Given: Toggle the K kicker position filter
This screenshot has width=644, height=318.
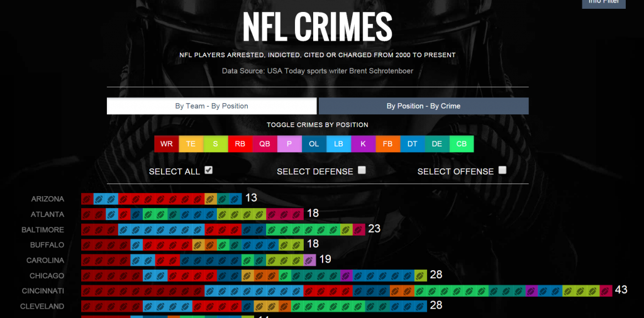Looking at the screenshot, I should (x=364, y=144).
